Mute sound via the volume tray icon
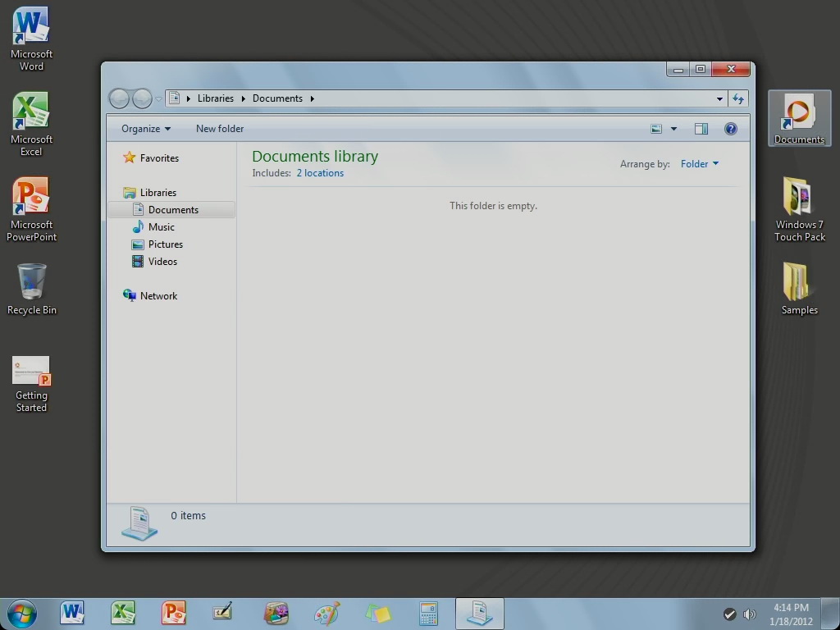The image size is (840, 630). coord(749,614)
